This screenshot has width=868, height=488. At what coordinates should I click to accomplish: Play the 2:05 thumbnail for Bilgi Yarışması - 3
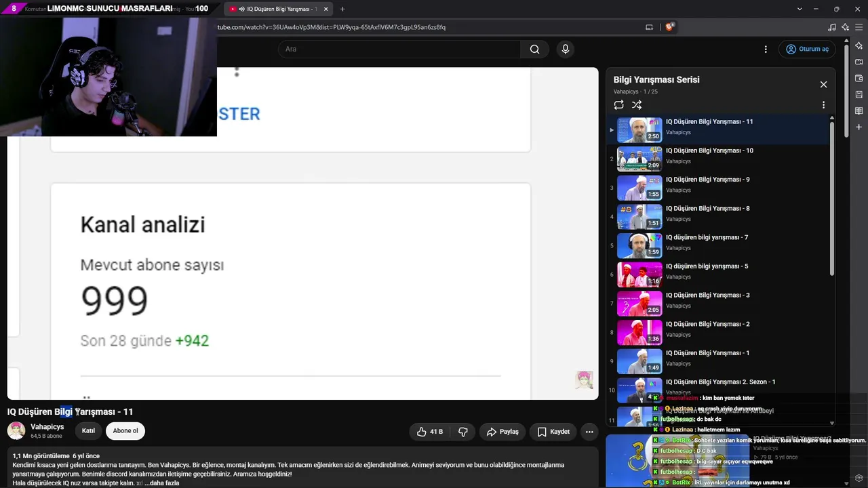point(639,303)
